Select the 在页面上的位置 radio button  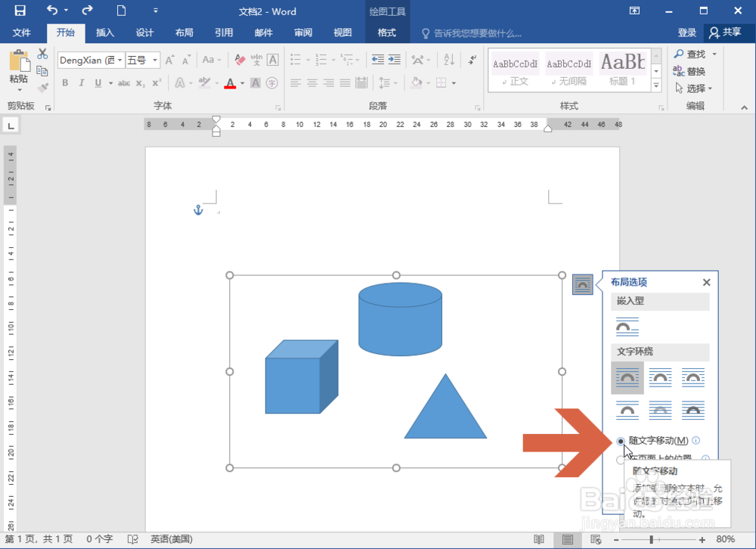click(620, 458)
